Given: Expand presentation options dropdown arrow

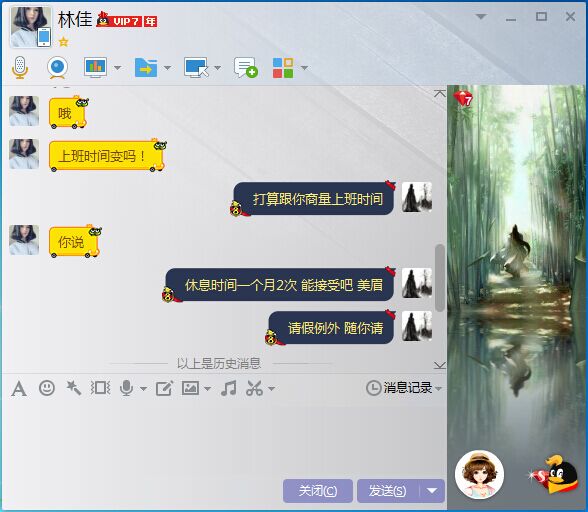Looking at the screenshot, I should pos(117,68).
